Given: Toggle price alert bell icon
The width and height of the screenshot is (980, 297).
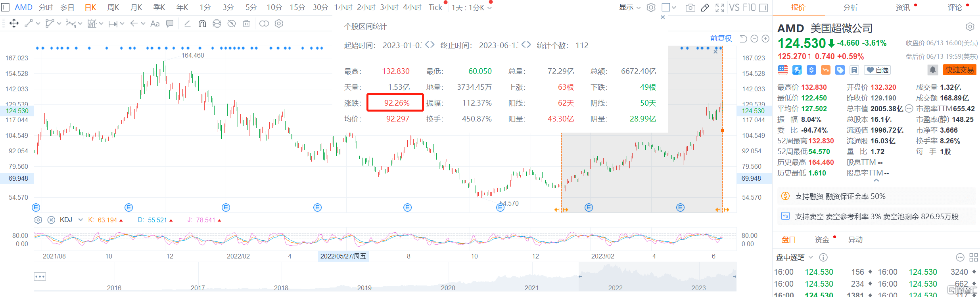Looking at the screenshot, I should tap(933, 70).
